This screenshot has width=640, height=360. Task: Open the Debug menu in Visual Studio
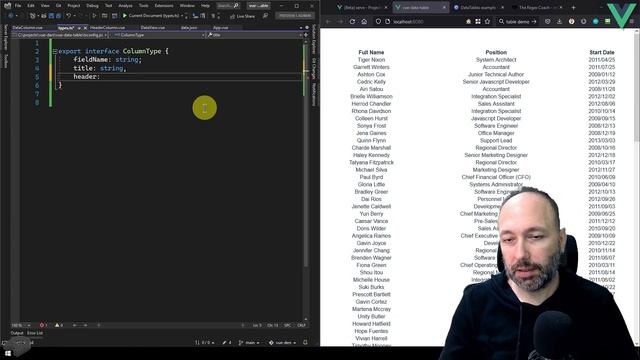click(x=92, y=6)
